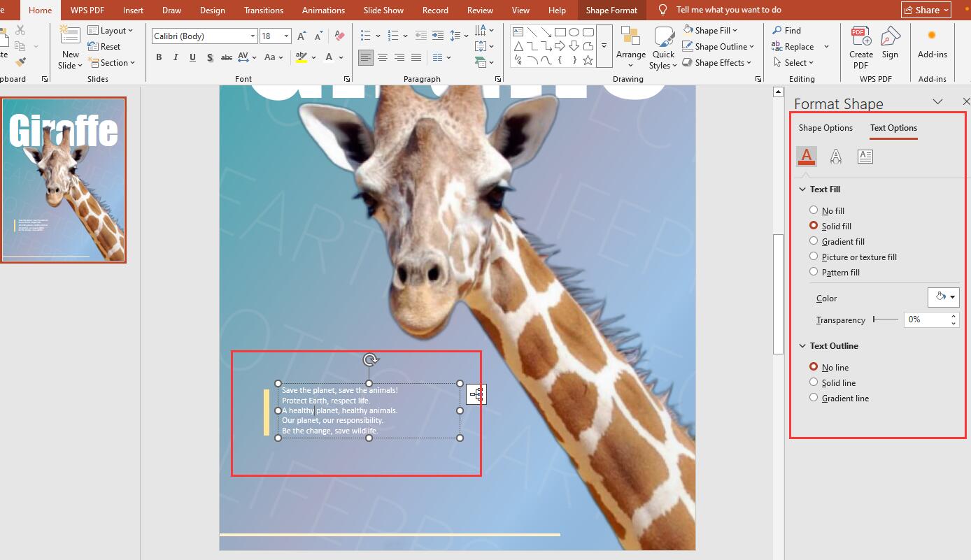Center align the text

coord(383,57)
